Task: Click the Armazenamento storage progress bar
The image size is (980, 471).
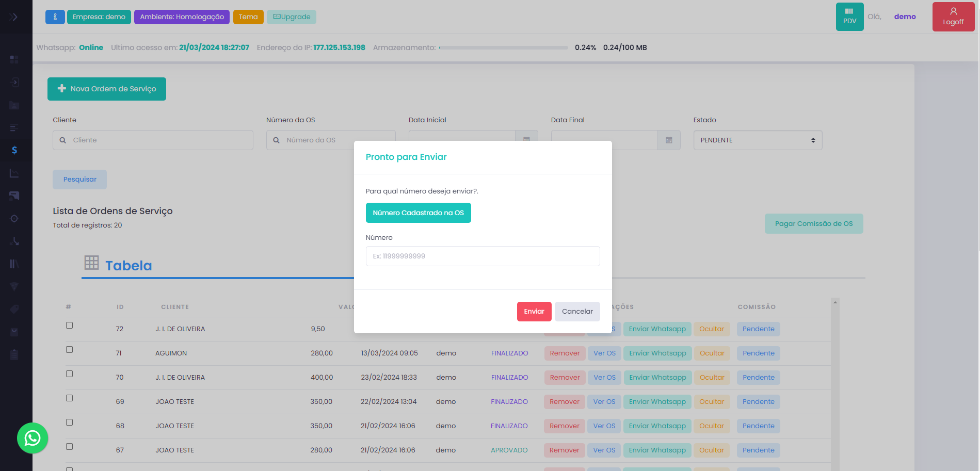Action: [503, 47]
